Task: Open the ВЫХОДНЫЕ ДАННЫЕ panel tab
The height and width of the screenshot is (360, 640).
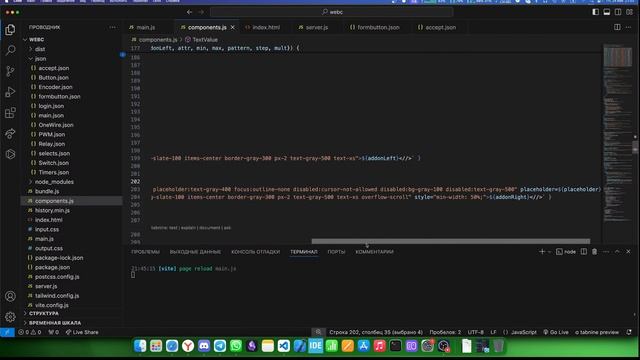Action: point(195,252)
